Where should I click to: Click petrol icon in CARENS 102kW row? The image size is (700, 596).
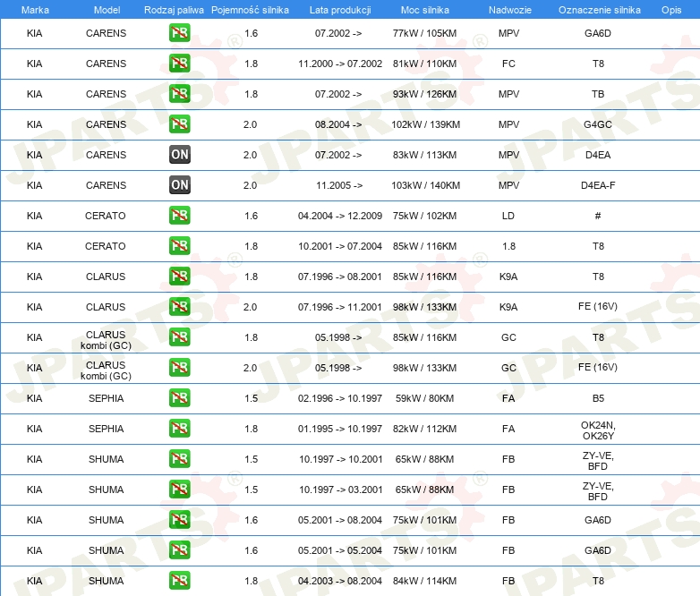179,124
